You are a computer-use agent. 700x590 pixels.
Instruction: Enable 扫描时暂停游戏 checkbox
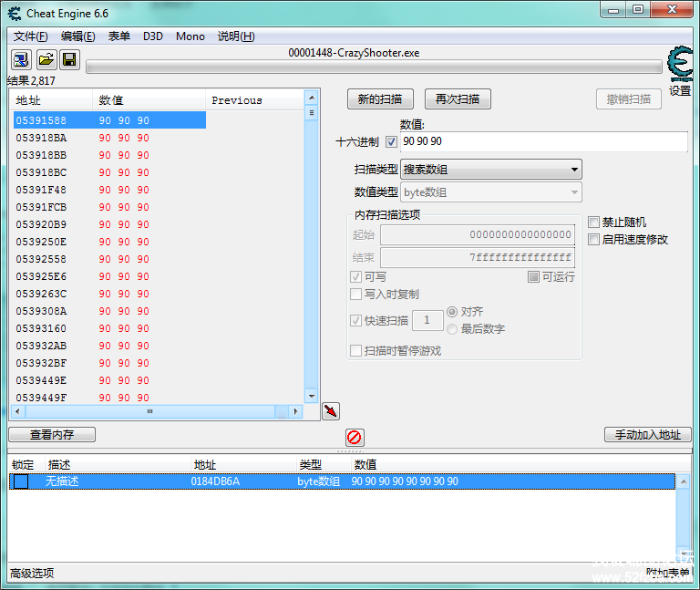tap(355, 350)
